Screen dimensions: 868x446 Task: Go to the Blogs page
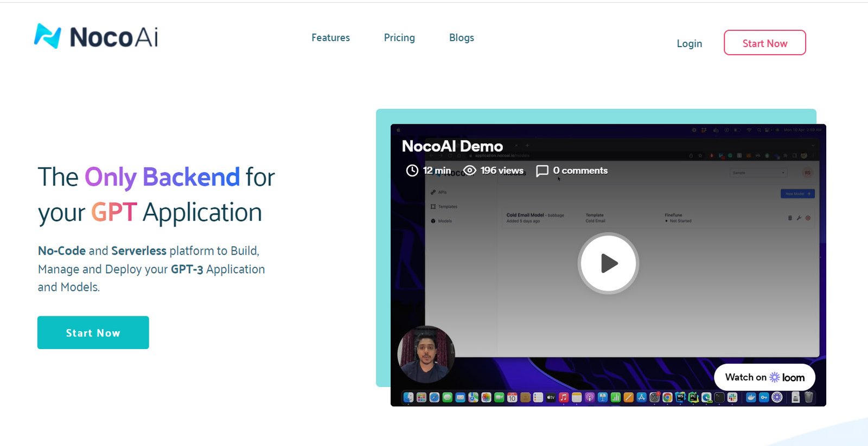462,37
